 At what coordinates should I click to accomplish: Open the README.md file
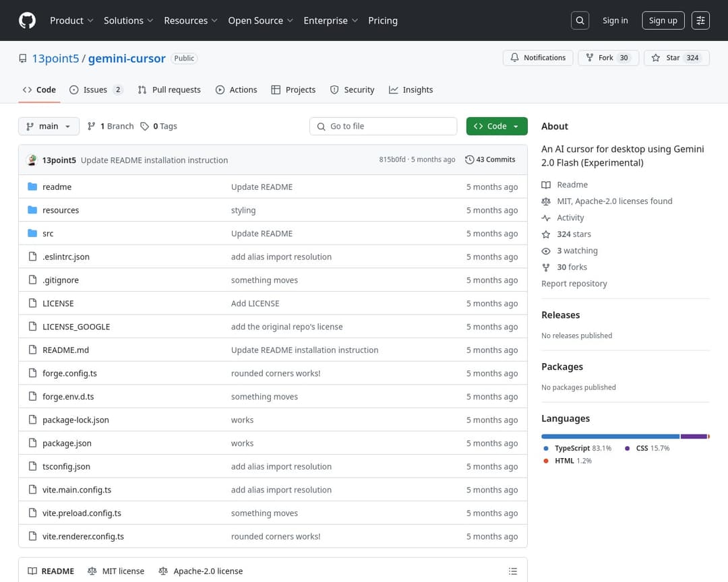tap(65, 350)
